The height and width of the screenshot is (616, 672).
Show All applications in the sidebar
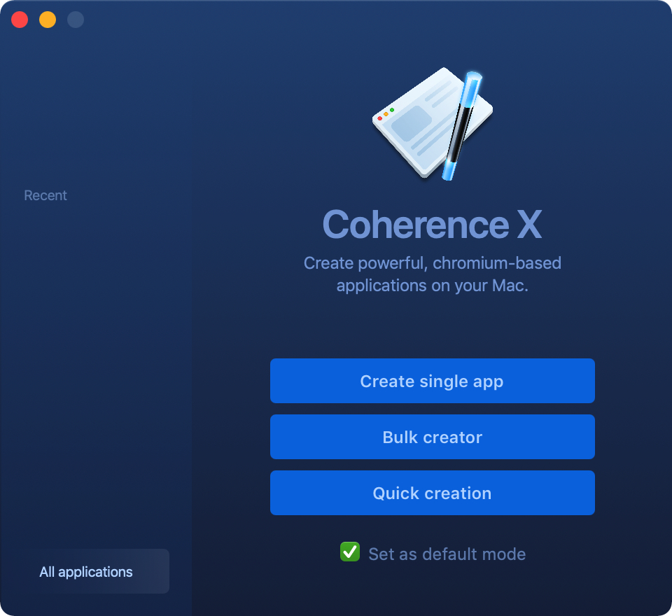click(86, 572)
